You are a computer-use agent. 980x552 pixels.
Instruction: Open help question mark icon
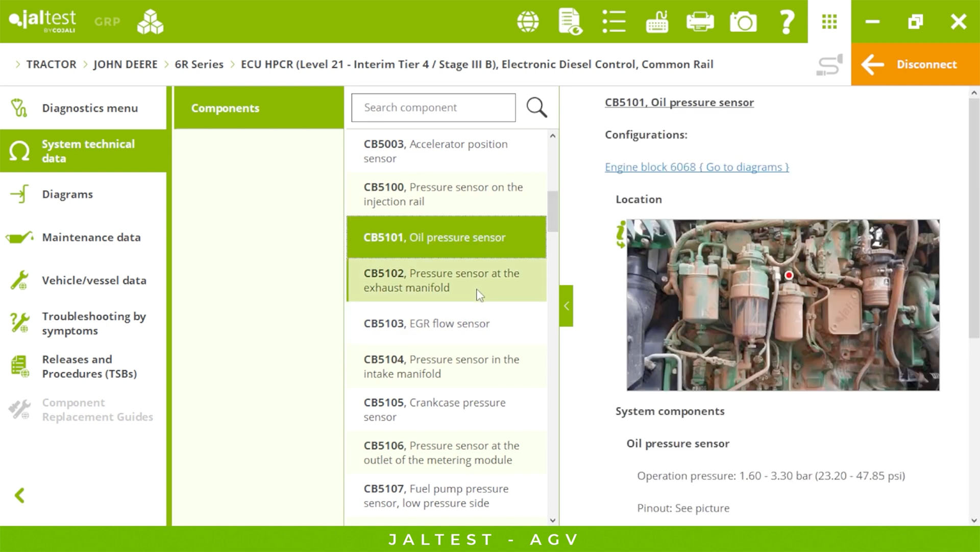pyautogui.click(x=787, y=22)
